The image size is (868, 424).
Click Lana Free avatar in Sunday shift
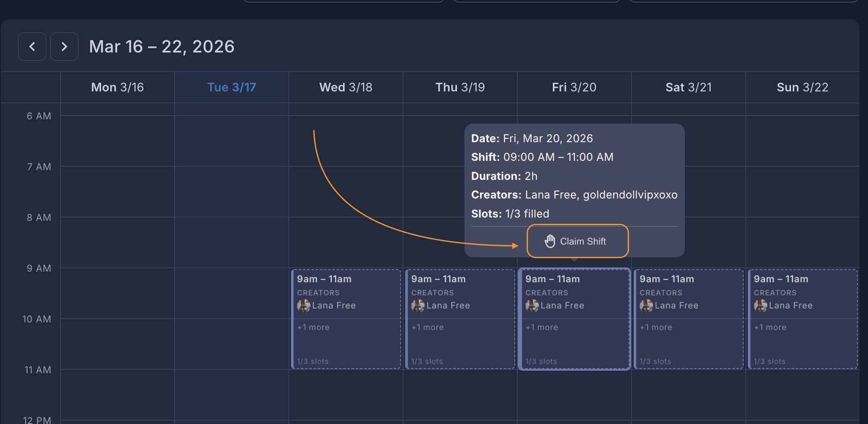click(x=760, y=306)
